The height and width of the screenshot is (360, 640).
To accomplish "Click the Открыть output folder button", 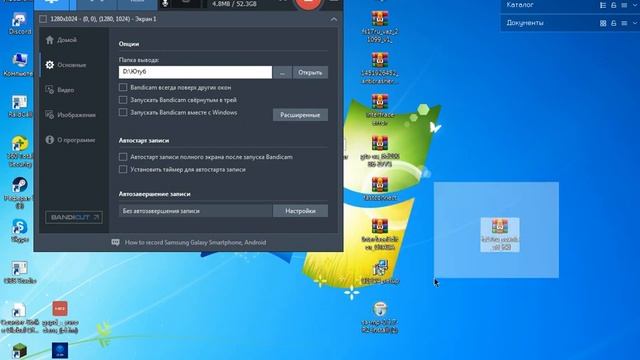I will [x=310, y=72].
